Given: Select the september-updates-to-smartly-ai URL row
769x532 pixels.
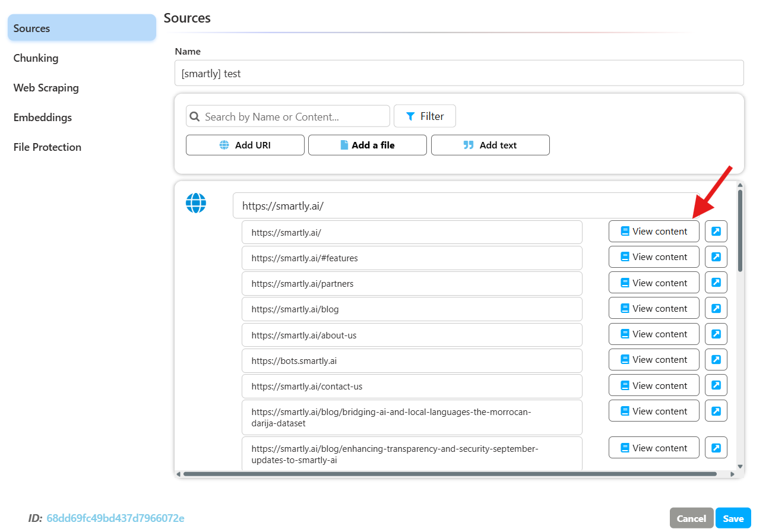Looking at the screenshot, I should 412,454.
